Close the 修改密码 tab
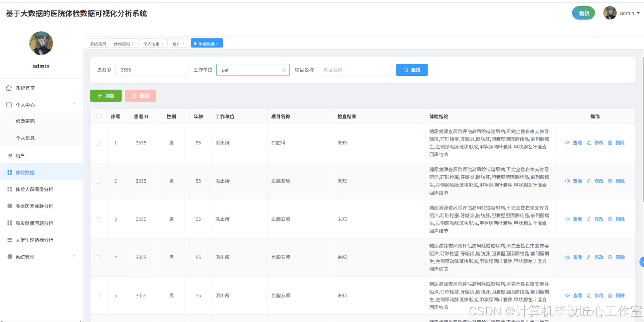 coord(133,44)
